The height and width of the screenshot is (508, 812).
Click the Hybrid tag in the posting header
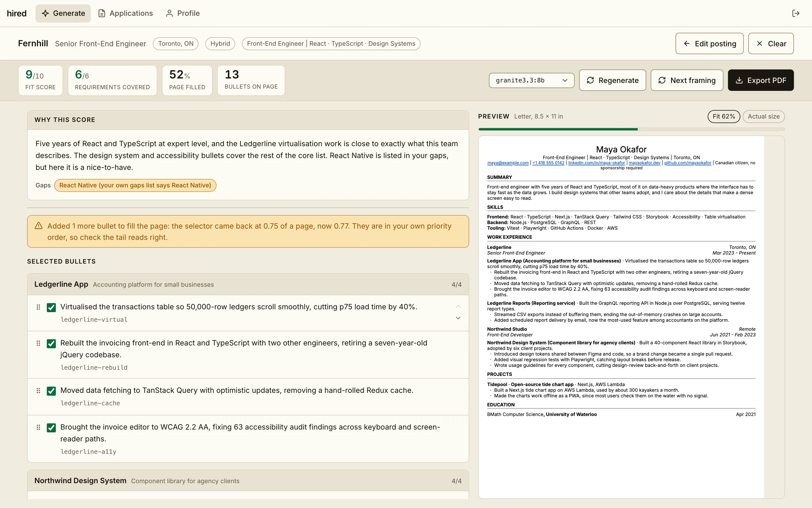(x=220, y=44)
